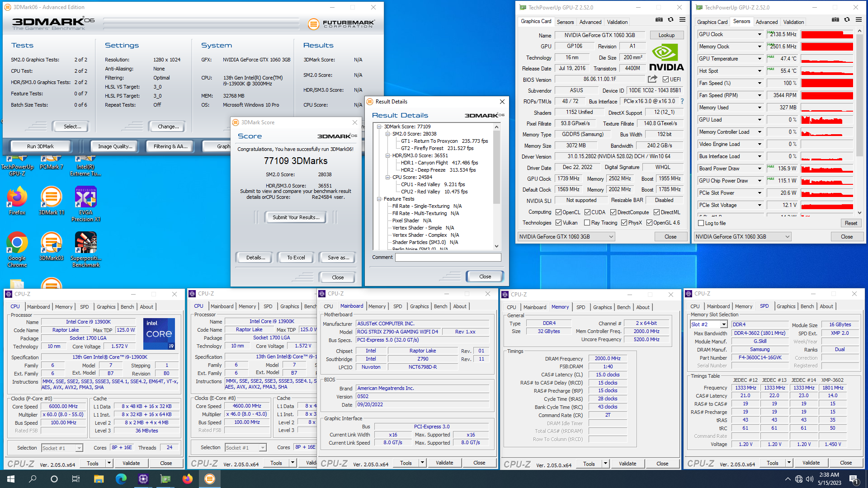This screenshot has width=868, height=488.
Task: Open the hamburger menu in GPU-Z Graphics Card window
Action: click(682, 20)
